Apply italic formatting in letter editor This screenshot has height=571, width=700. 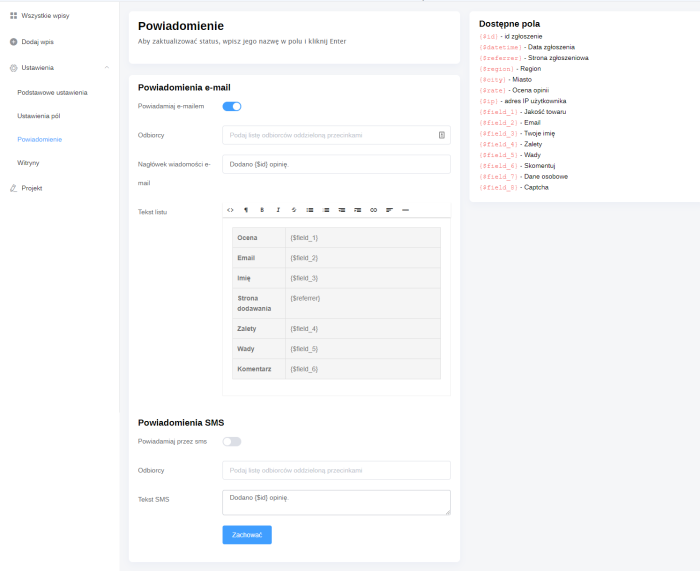[x=277, y=210]
